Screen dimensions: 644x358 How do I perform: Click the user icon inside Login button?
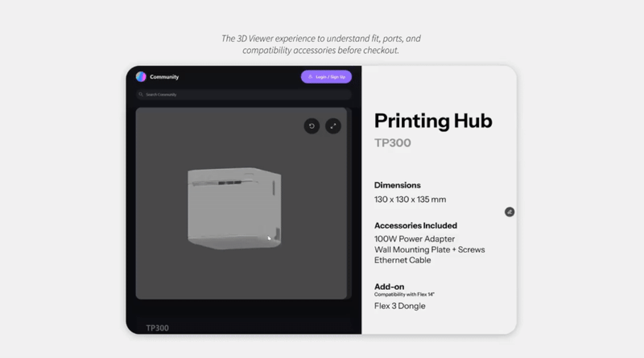[x=310, y=77]
